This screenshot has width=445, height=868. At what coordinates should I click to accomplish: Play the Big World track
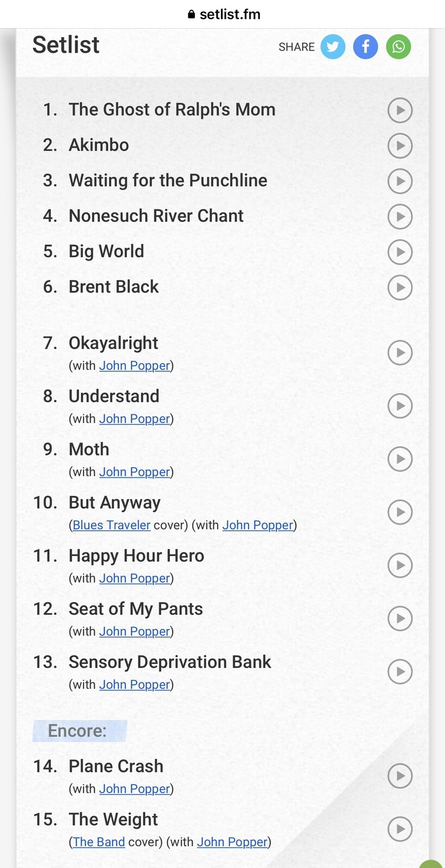(400, 252)
